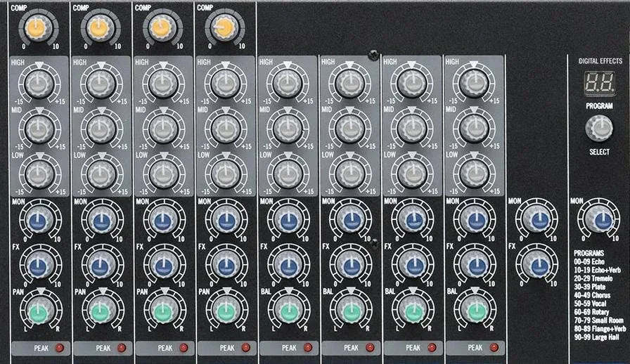Click the blue MON knob below the PROGRAM SELECT knob
The width and height of the screenshot is (630, 364).
tap(599, 220)
